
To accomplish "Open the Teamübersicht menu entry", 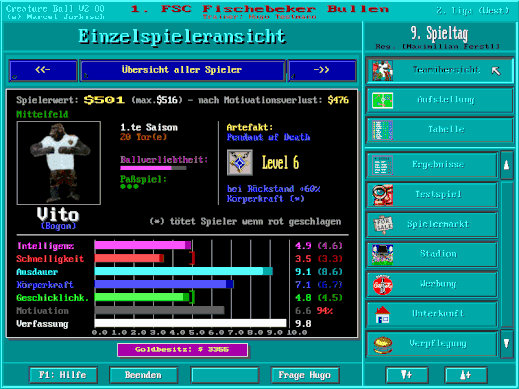I will [x=439, y=70].
